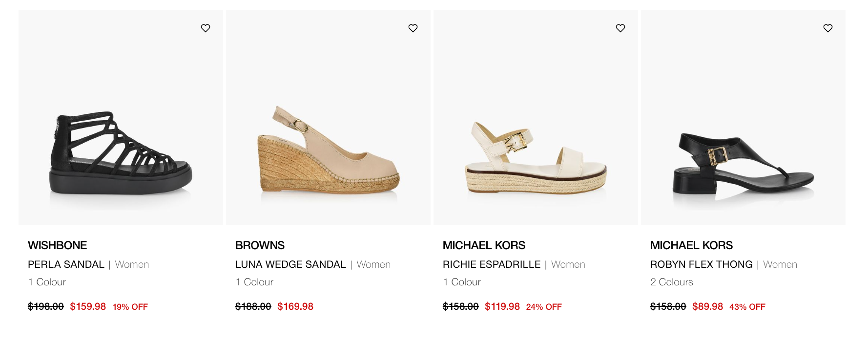Open ROBYN FLEX THONG product title
This screenshot has height=343, width=868.
(701, 264)
